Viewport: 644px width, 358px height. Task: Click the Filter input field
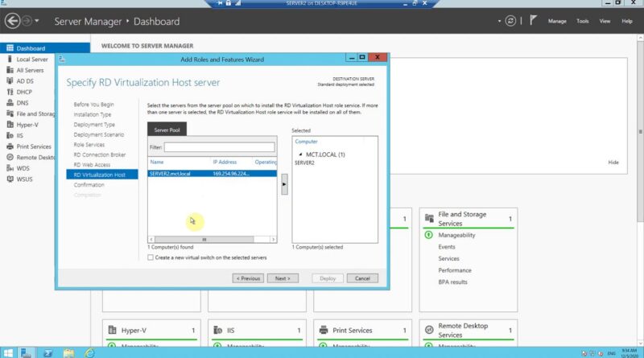pyautogui.click(x=219, y=147)
